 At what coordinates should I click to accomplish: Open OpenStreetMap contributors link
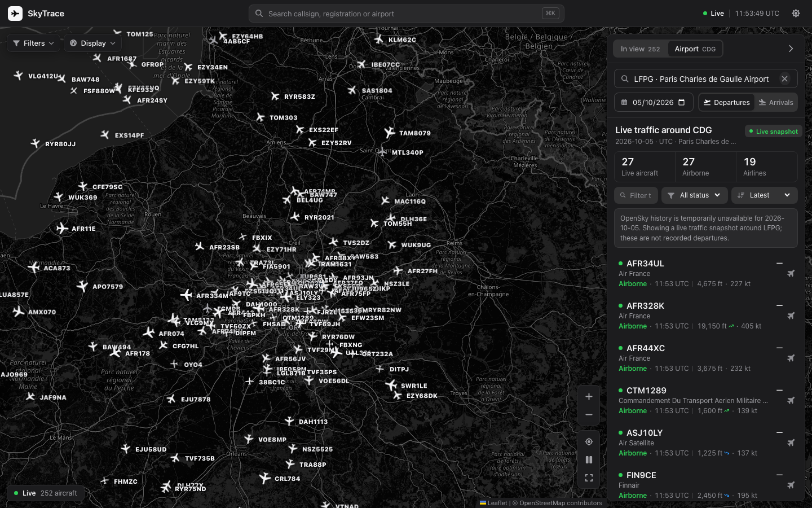point(561,503)
